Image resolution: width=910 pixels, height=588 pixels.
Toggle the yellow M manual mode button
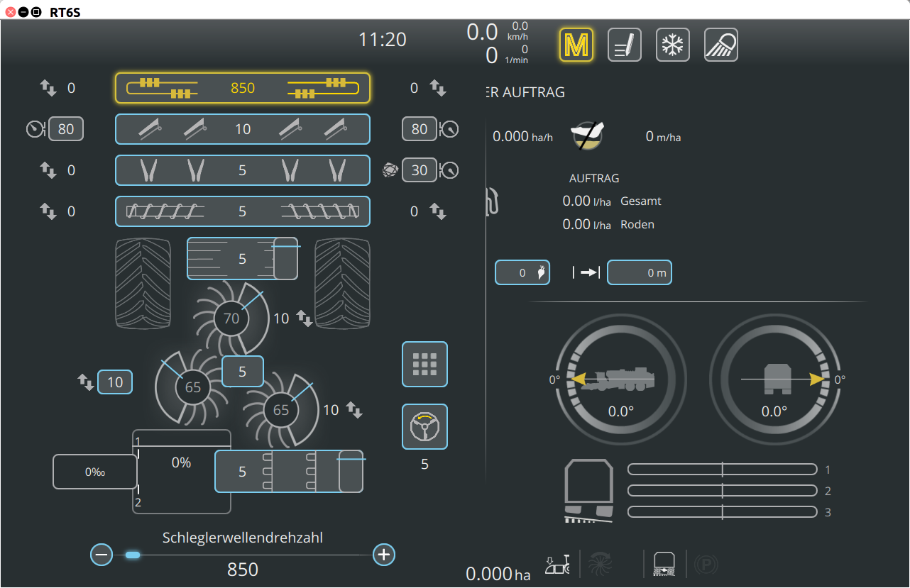click(576, 45)
